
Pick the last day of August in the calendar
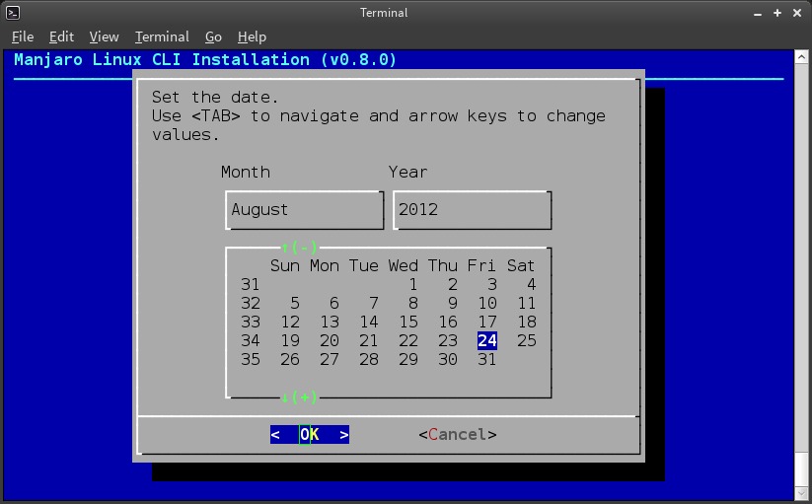487,359
